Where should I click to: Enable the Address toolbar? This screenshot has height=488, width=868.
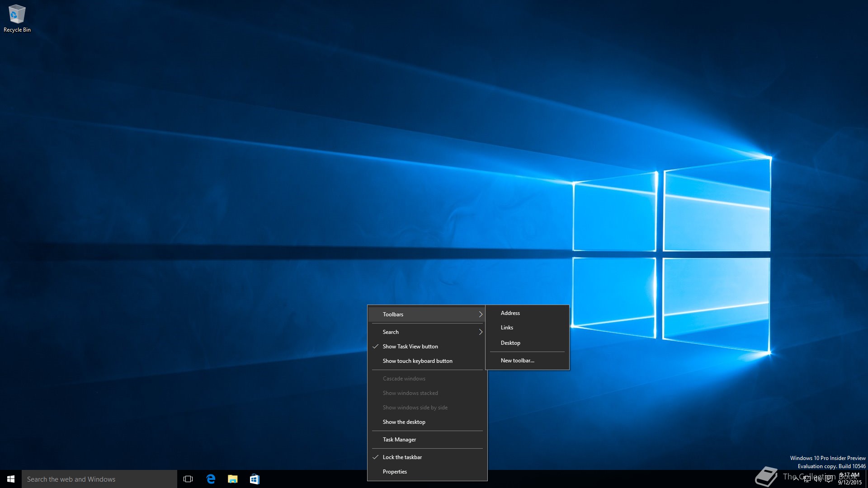(x=527, y=313)
